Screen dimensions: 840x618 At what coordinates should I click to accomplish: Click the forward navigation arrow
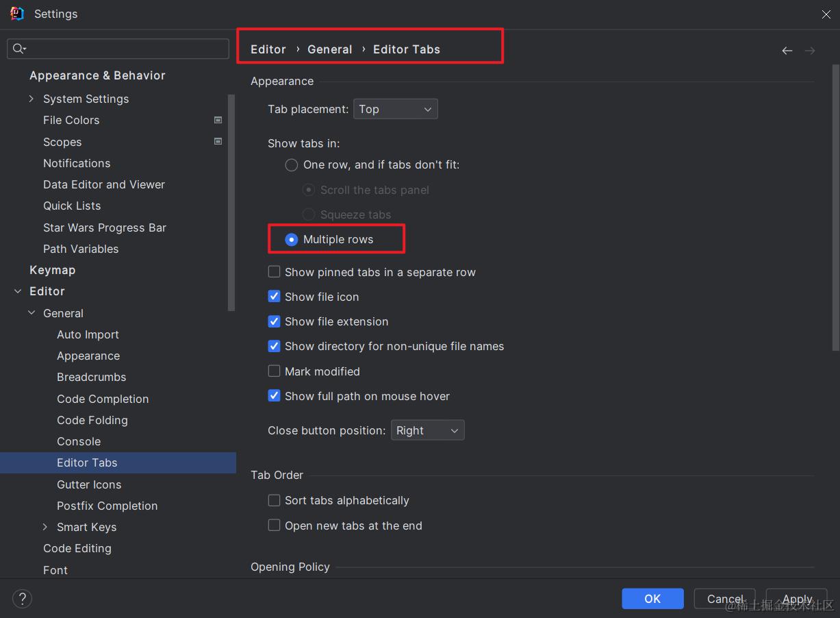click(810, 51)
